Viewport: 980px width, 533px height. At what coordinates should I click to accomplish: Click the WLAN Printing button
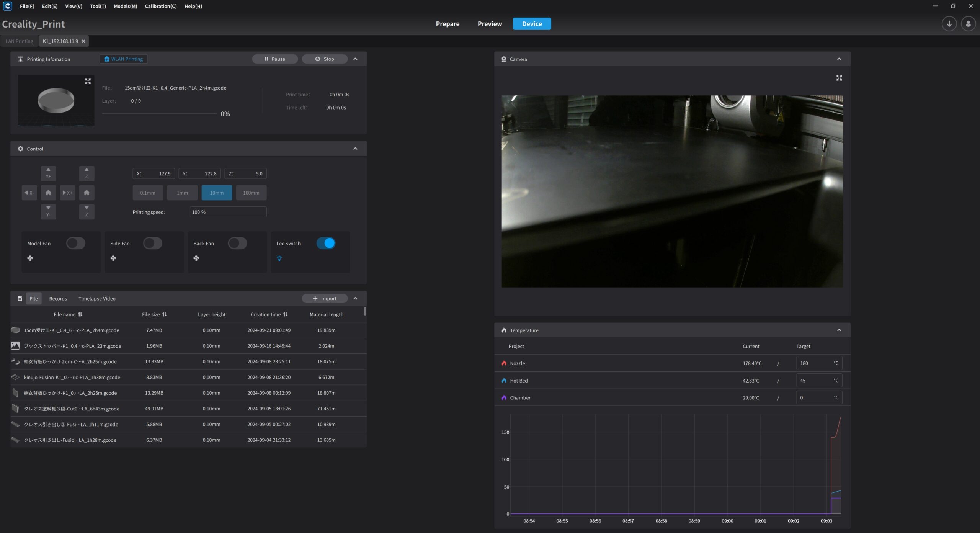(123, 59)
